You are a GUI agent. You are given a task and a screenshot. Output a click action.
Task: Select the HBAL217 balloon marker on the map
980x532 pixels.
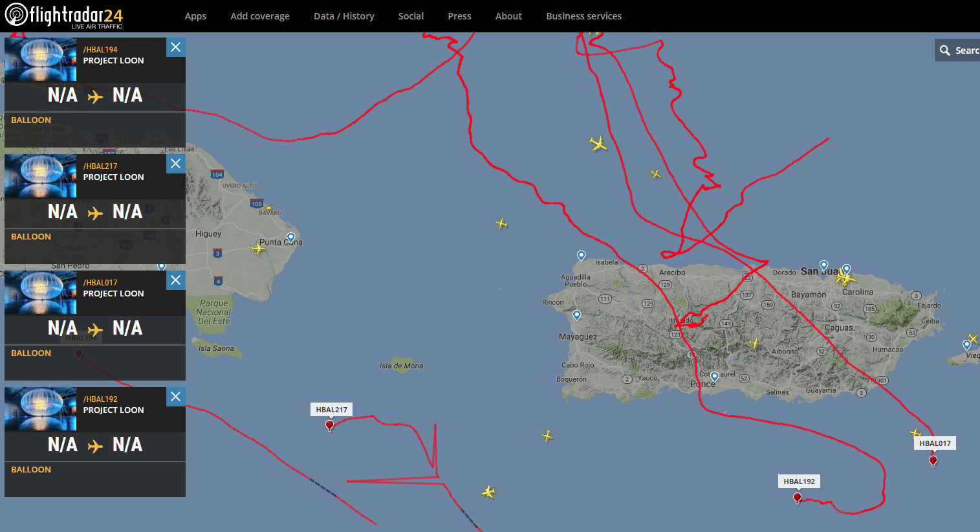coord(329,425)
